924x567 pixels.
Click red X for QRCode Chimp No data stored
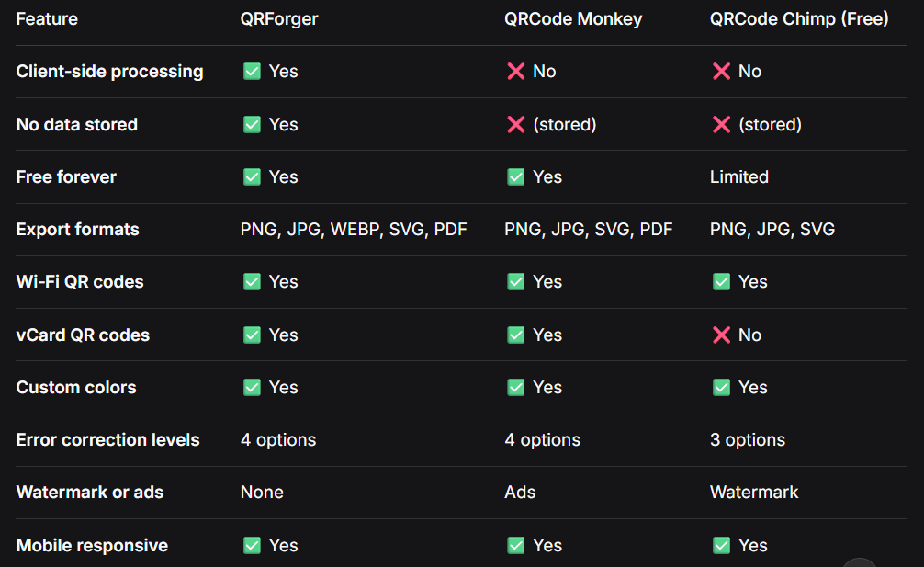pos(721,124)
